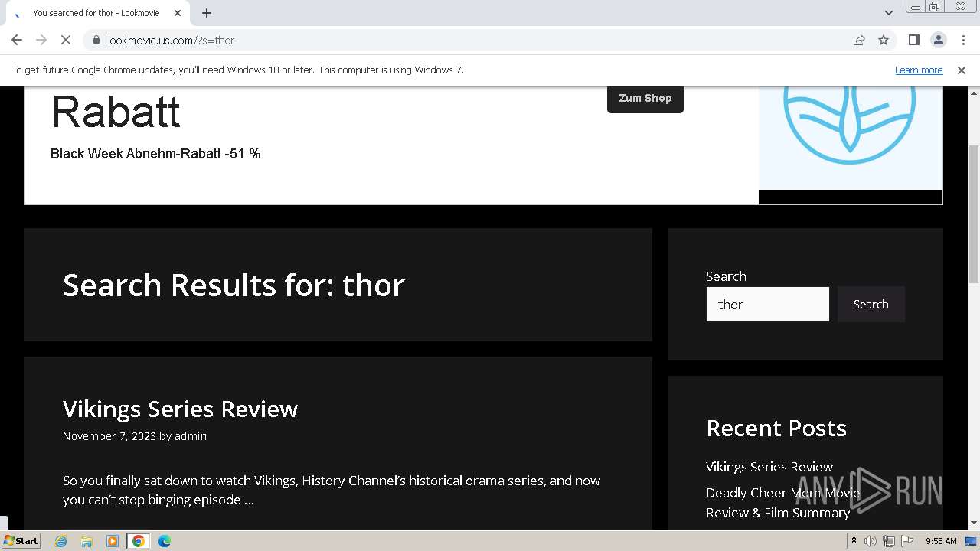
Task: Open Windows Media Player from taskbar
Action: point(113,541)
